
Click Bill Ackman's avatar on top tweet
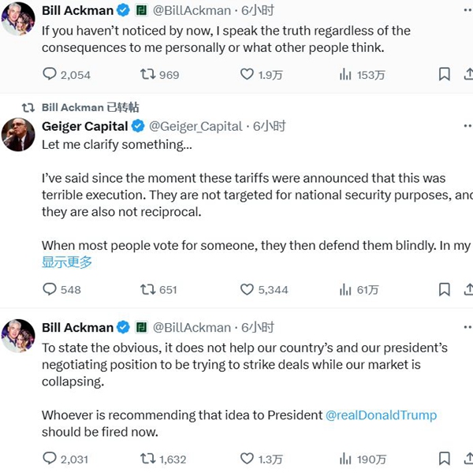point(17,18)
